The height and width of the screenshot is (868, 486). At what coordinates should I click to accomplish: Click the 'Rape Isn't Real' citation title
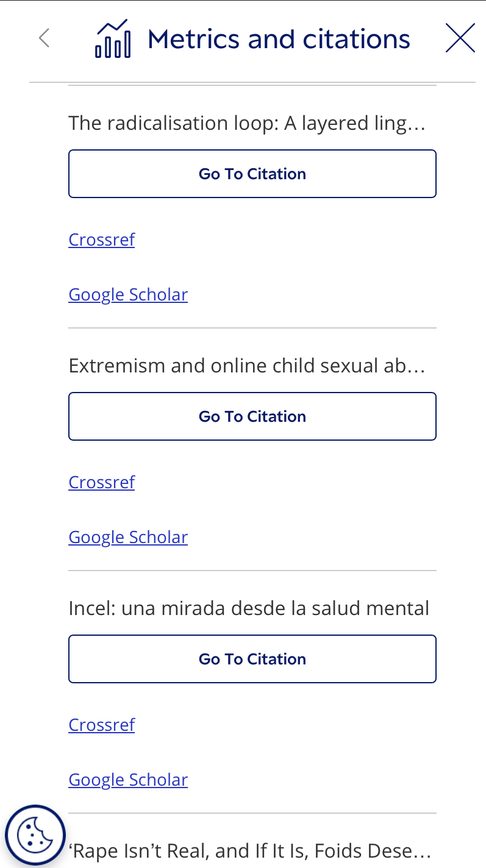point(250,851)
